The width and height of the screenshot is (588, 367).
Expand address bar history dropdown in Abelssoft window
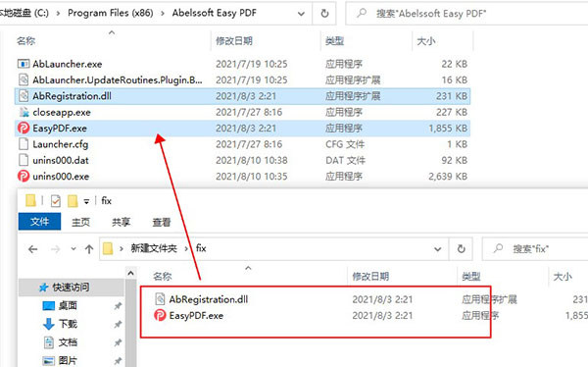pyautogui.click(x=301, y=14)
